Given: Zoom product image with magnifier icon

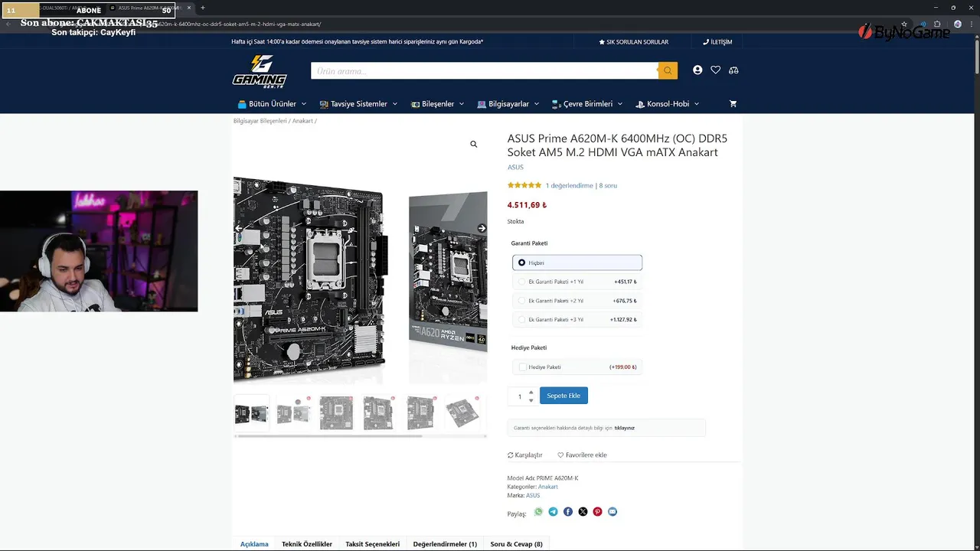Looking at the screenshot, I should point(473,144).
